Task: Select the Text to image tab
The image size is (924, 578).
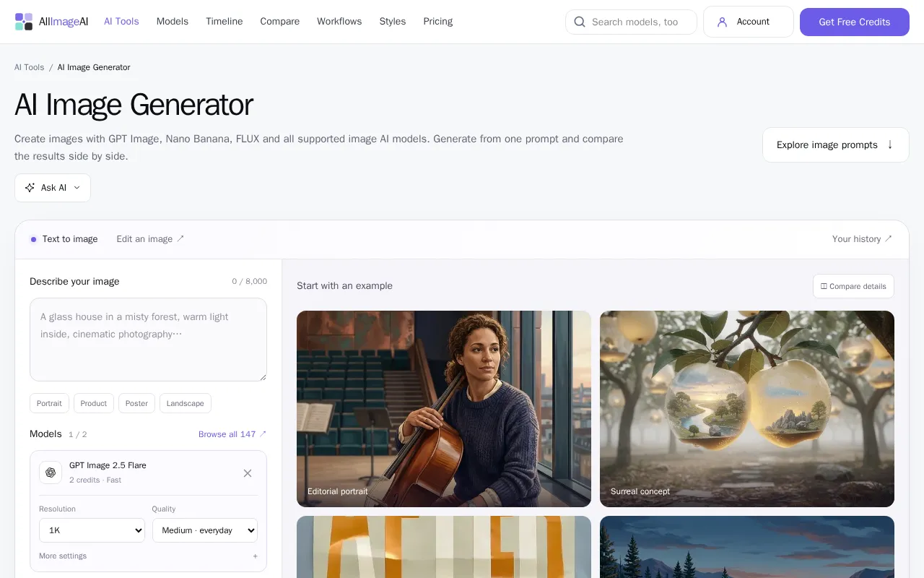Action: click(x=64, y=239)
